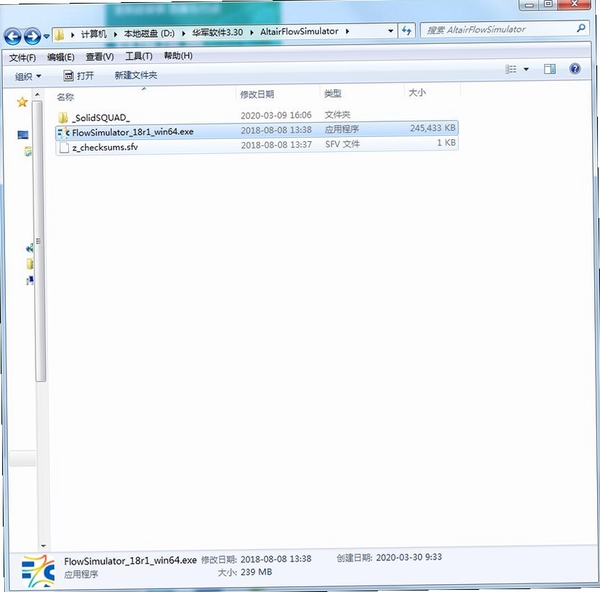Open the 查看(V) menu
Image resolution: width=600 pixels, height=592 pixels.
coord(99,57)
